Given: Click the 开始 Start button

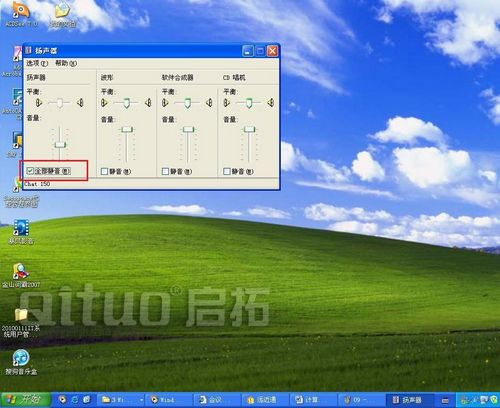Looking at the screenshot, I should pos(26,399).
